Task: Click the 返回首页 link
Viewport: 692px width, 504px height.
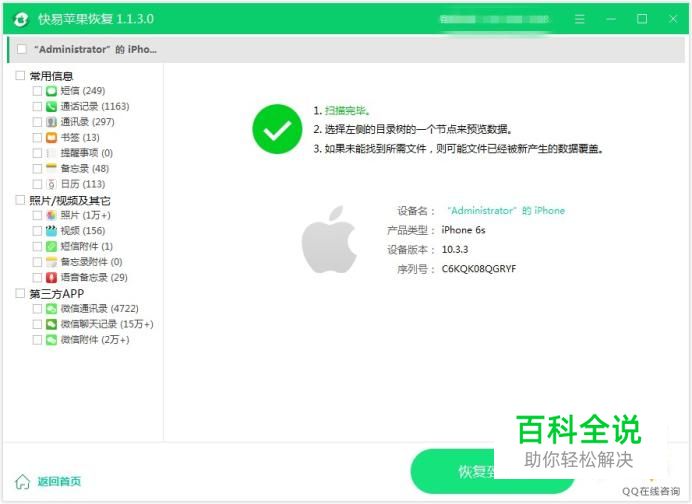Action: [x=59, y=481]
